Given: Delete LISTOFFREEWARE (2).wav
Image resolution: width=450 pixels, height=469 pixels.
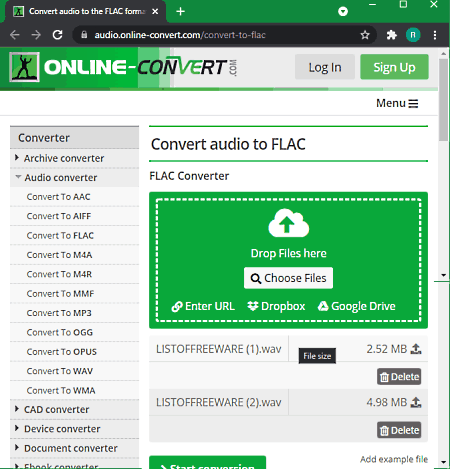Looking at the screenshot, I should click(399, 430).
